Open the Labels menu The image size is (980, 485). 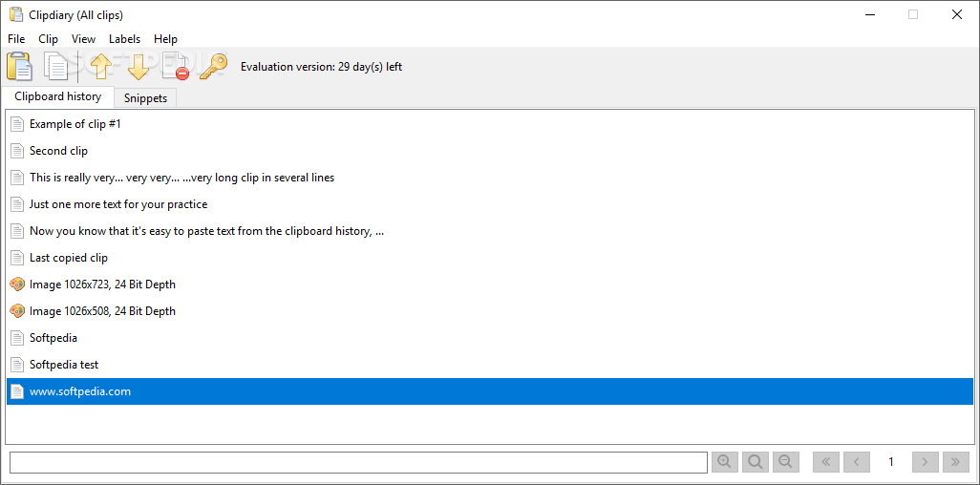pos(124,39)
